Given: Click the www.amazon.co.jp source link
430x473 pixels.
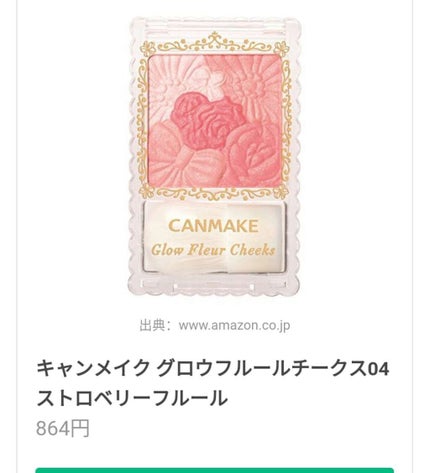Looking at the screenshot, I should (234, 326).
